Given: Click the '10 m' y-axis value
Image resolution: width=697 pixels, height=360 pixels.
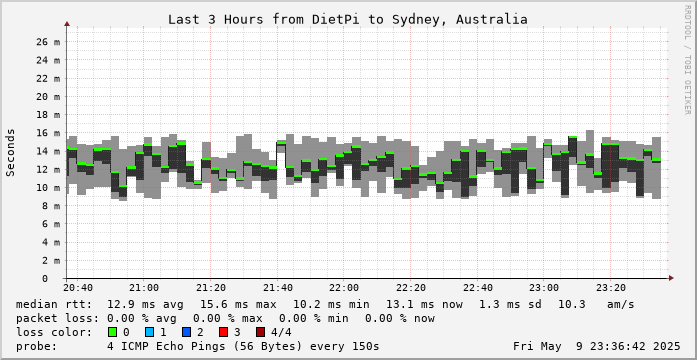Looking at the screenshot, I should [x=48, y=188].
